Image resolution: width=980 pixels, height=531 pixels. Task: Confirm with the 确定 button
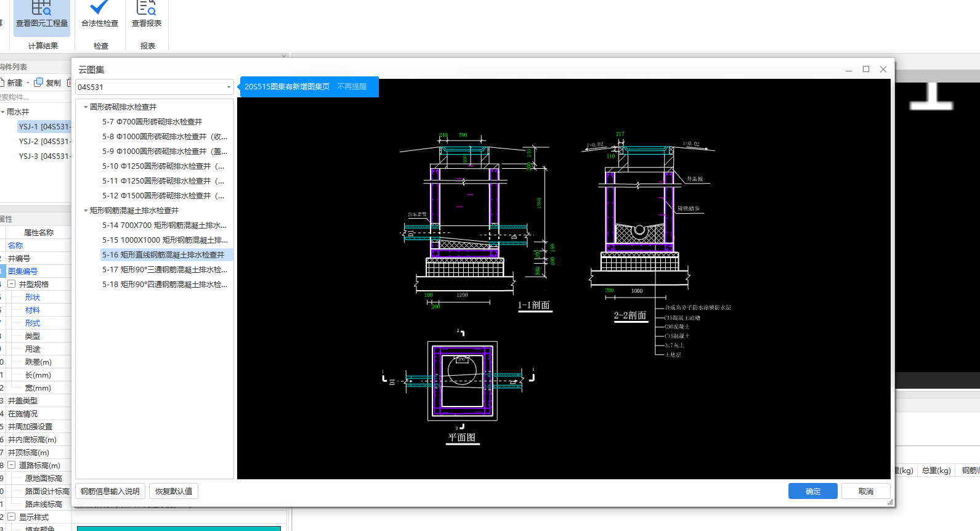point(813,491)
